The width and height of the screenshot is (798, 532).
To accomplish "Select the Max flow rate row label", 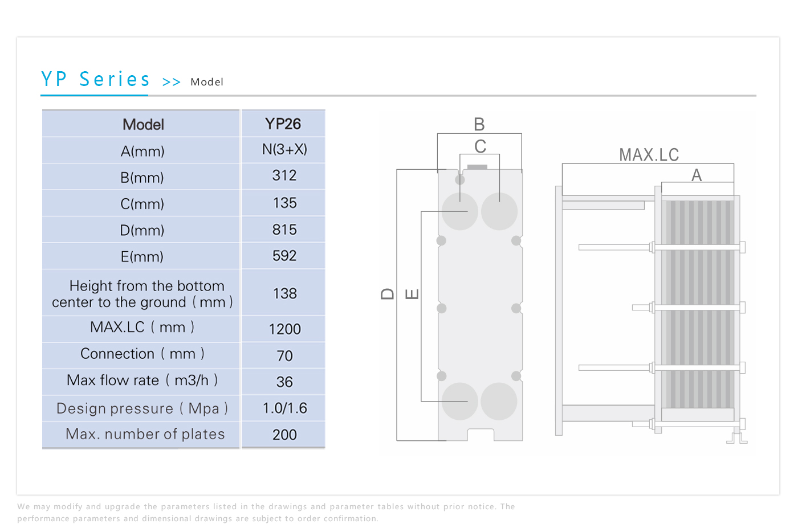I will (x=142, y=380).
